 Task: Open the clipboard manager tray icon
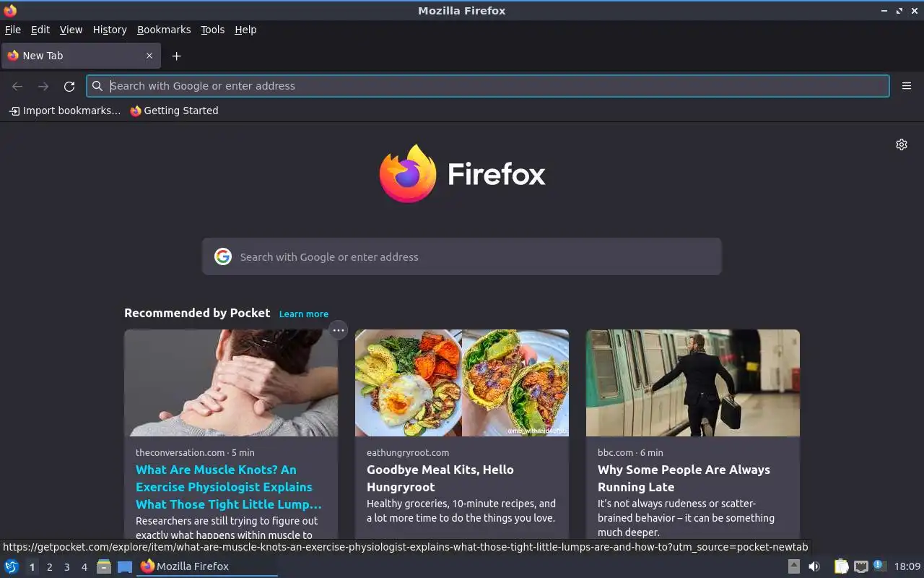(x=841, y=566)
